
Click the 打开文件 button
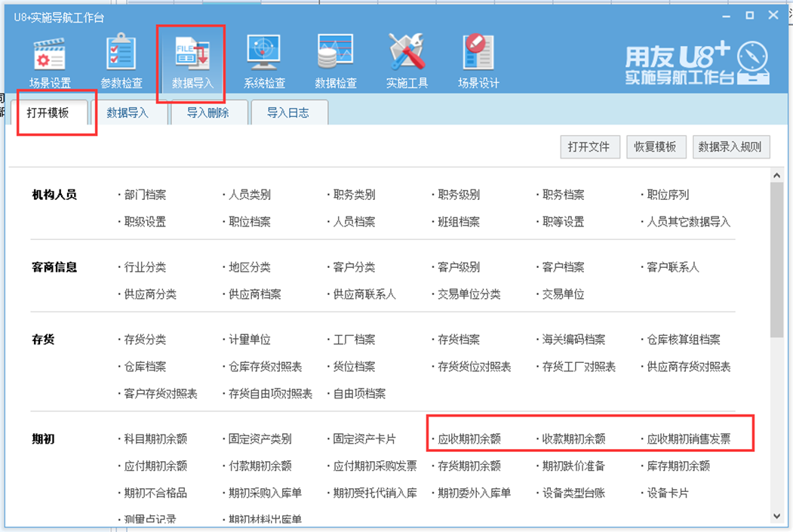(x=589, y=147)
